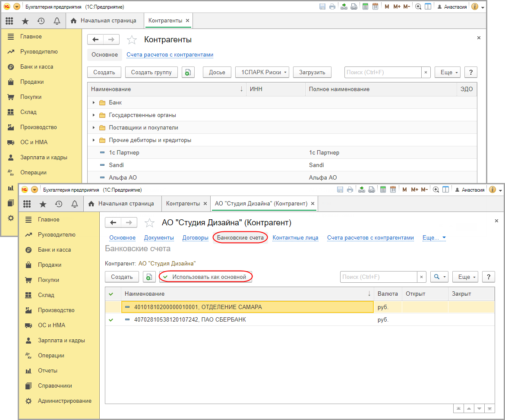505x420 pixels.
Task: Select Sandi counterparty row
Action: point(282,165)
